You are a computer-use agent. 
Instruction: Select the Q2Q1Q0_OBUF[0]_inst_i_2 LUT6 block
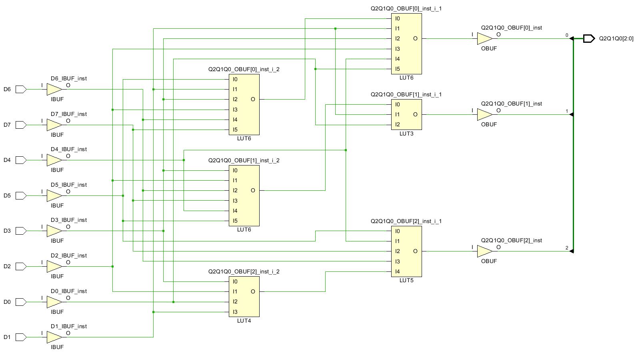click(244, 104)
